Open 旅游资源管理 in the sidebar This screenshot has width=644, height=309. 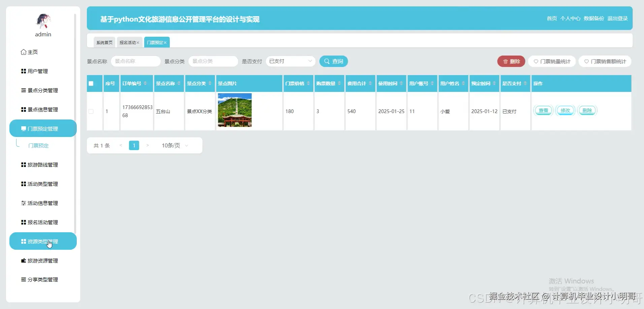tap(43, 261)
